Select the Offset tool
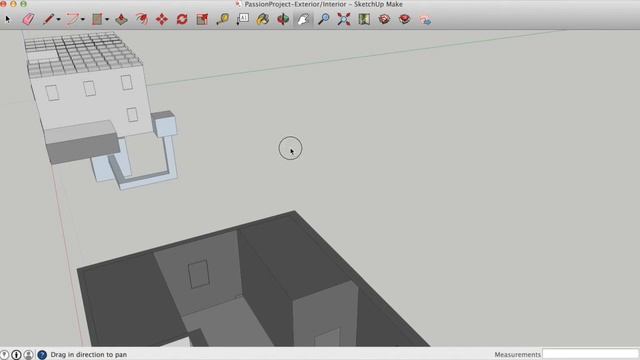Screen dimensions: 640x360 pos(142,19)
